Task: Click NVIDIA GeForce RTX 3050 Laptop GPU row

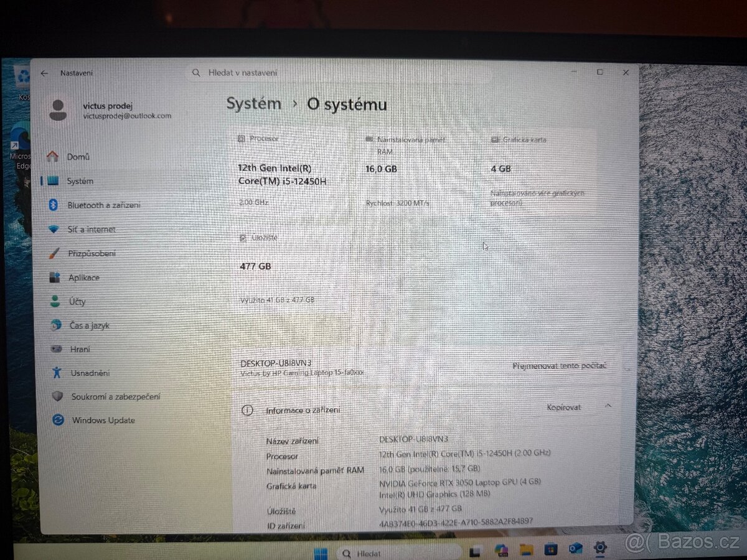Action: coord(460,482)
